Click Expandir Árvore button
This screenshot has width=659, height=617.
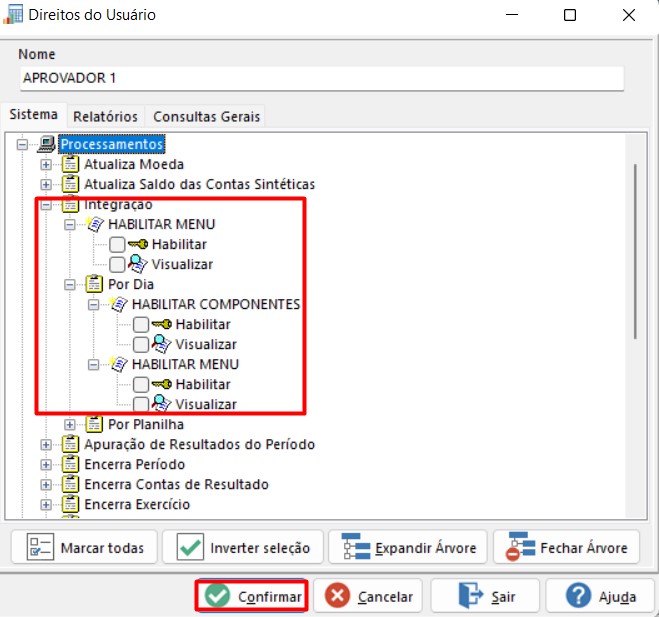[x=408, y=547]
